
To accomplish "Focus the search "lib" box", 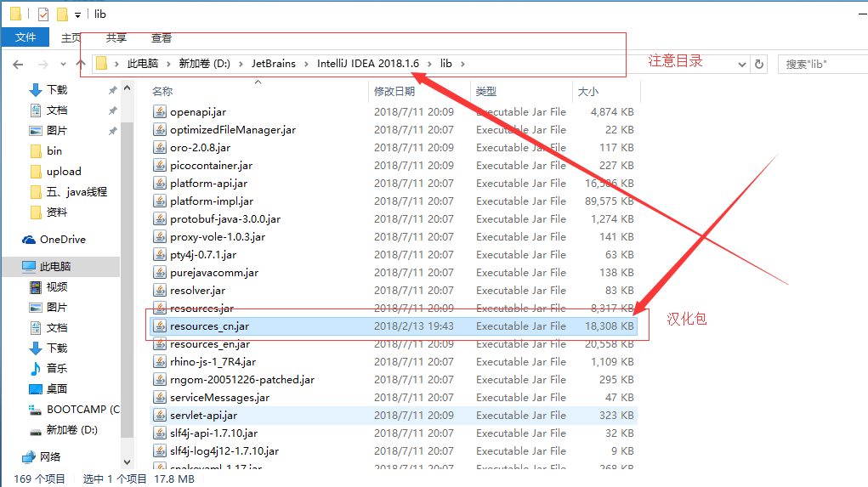I will (x=823, y=65).
